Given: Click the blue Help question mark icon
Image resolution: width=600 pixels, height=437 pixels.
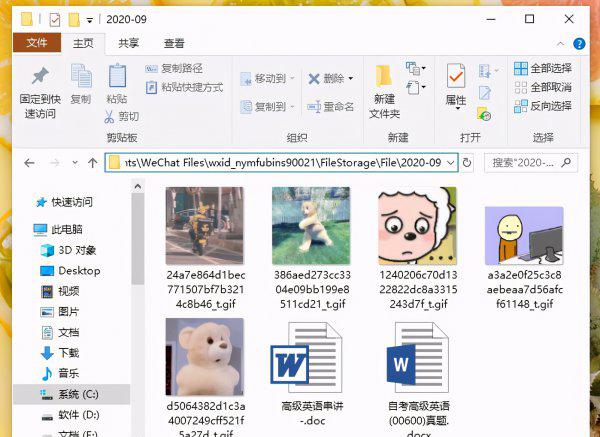Looking at the screenshot, I should [579, 44].
